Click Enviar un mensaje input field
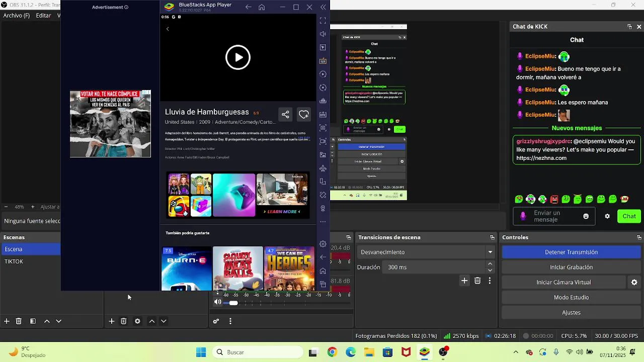 point(554,216)
